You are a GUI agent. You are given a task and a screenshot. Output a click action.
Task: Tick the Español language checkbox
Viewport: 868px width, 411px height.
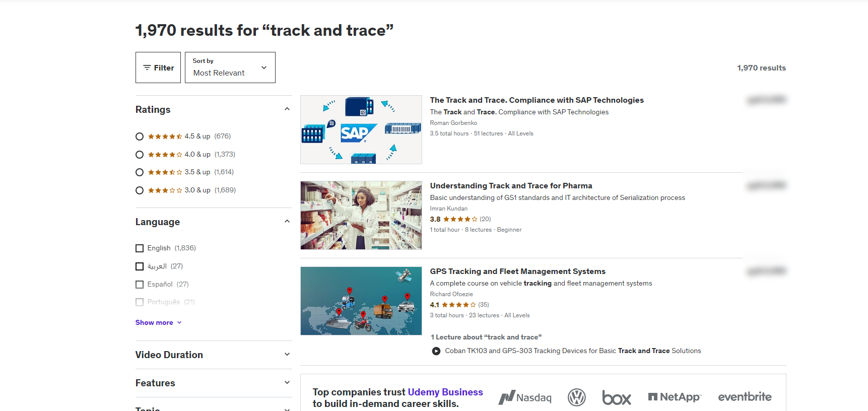click(140, 285)
